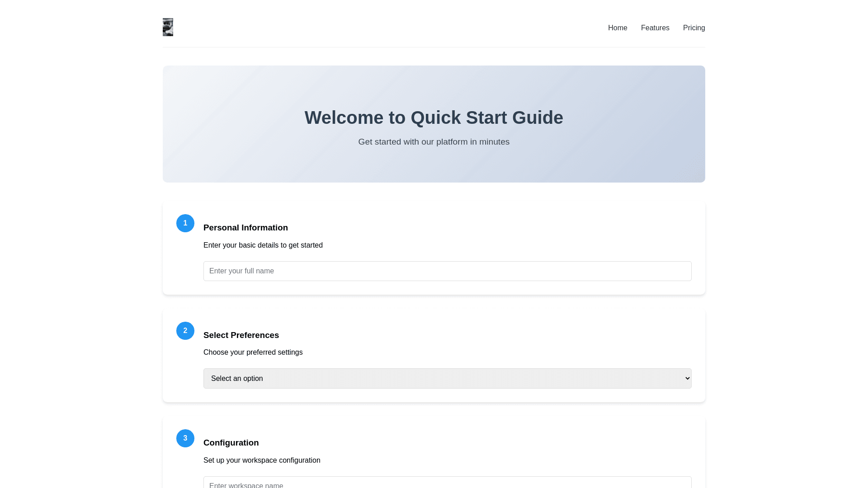
Task: Click the 'Welcome to Quick Start Guide' heading
Action: click(x=434, y=118)
